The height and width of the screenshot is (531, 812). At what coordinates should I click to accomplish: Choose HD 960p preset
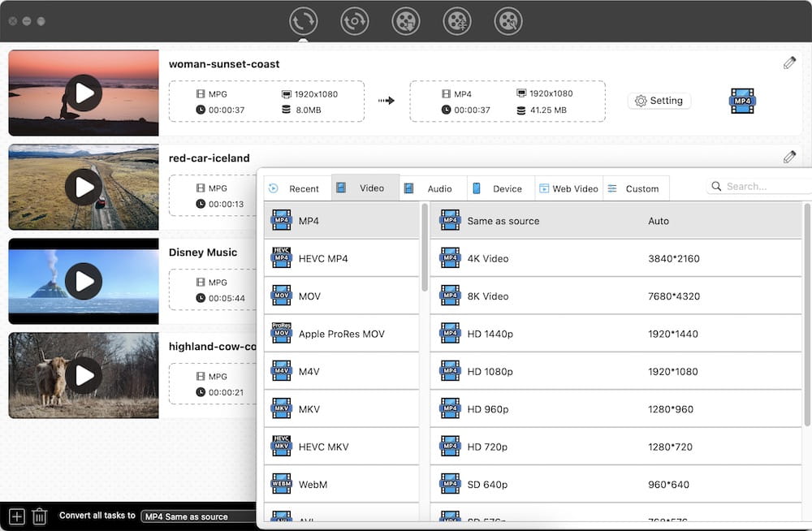615,409
